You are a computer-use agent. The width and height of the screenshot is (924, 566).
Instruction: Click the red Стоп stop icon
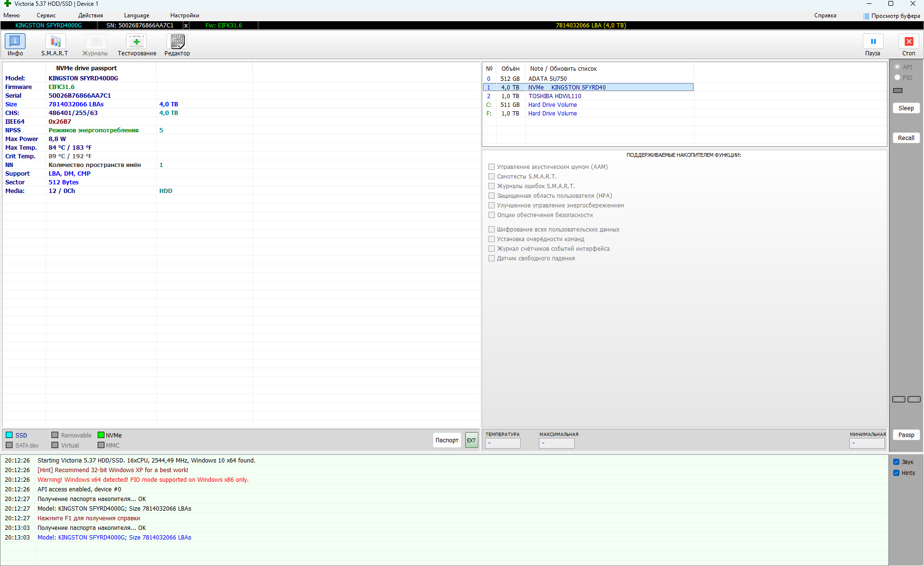[909, 42]
